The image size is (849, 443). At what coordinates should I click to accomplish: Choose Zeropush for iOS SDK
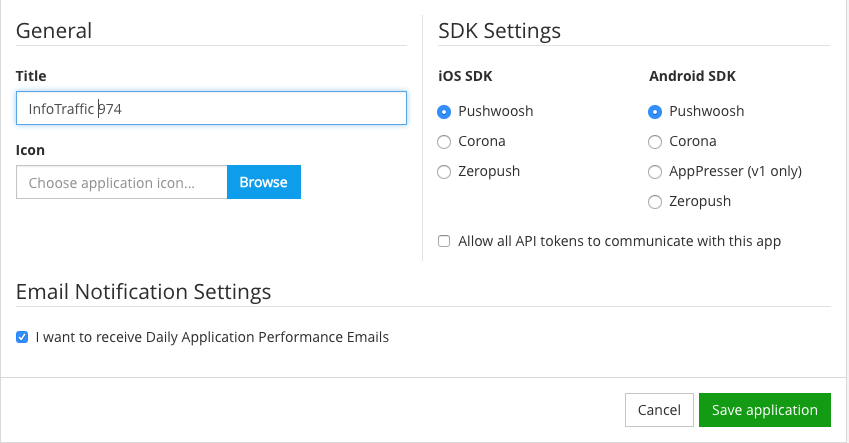[445, 171]
